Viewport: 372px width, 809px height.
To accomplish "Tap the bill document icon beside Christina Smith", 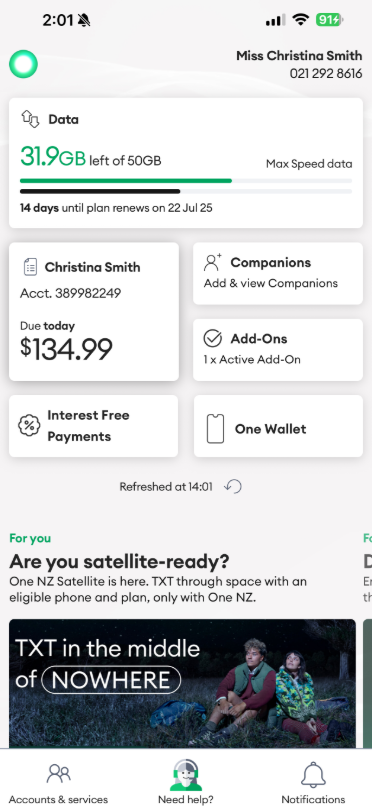I will click(x=30, y=267).
